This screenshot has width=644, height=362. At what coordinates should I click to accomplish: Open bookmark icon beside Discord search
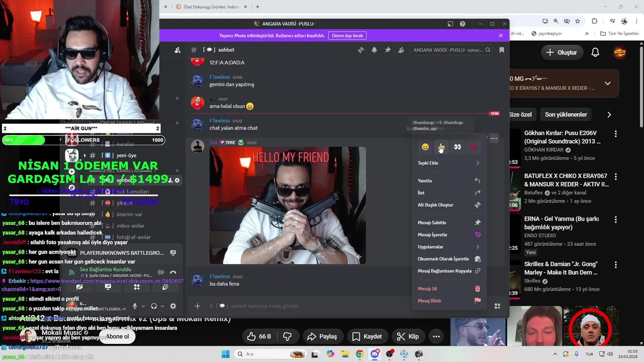coord(502,50)
